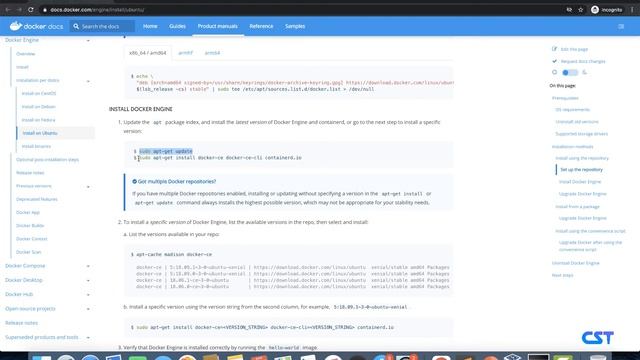This screenshot has height=360, width=640.
Task: Open Install on Debian link
Action: [38, 107]
